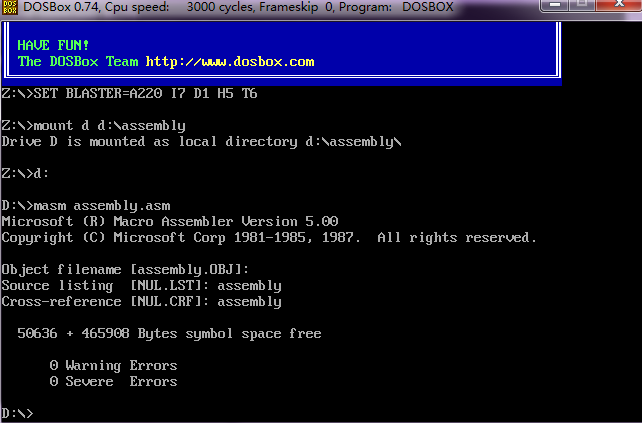The width and height of the screenshot is (642, 423).
Task: Click the '0 Severe Errors' line
Action: pyautogui.click(x=113, y=381)
